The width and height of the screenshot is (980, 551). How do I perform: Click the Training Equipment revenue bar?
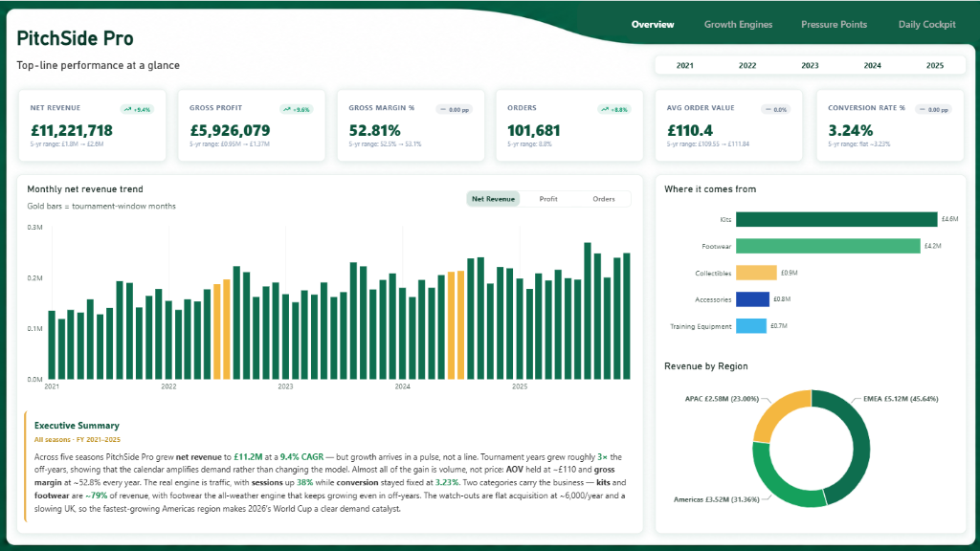[x=751, y=326]
